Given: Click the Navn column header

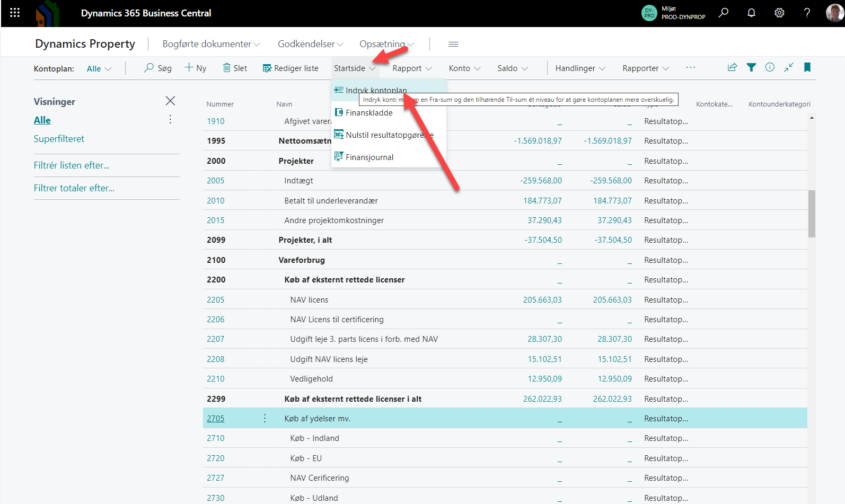Looking at the screenshot, I should point(284,104).
